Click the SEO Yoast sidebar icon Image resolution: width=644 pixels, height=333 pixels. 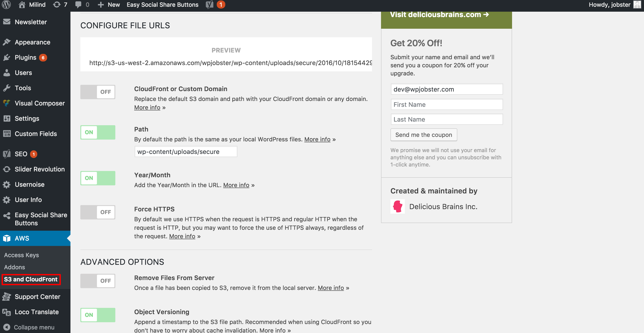coord(7,154)
